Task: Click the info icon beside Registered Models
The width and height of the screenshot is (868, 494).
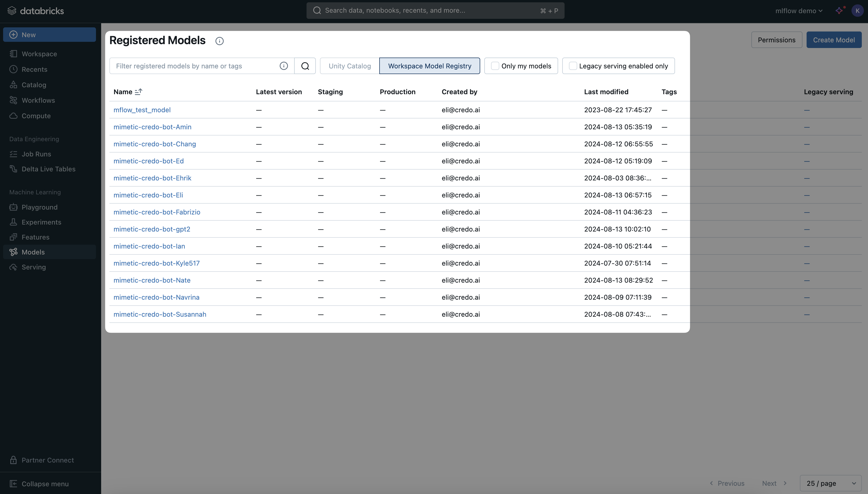Action: (220, 41)
